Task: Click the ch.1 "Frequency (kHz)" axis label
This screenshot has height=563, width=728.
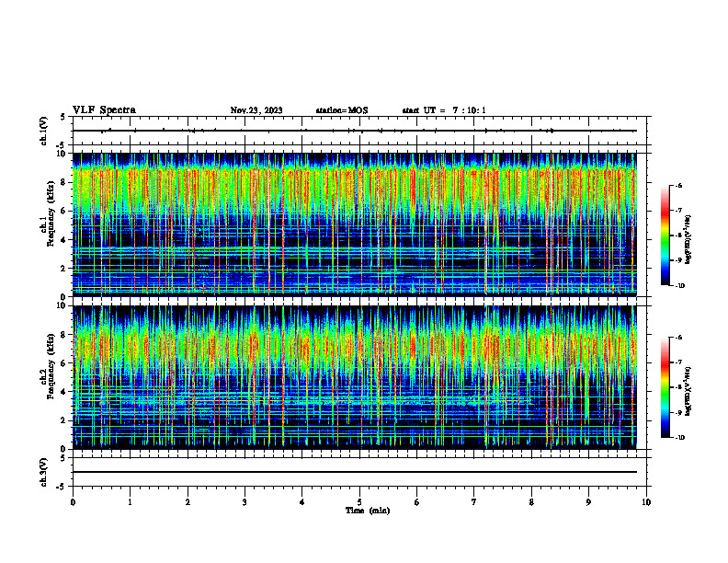Action: [51, 213]
